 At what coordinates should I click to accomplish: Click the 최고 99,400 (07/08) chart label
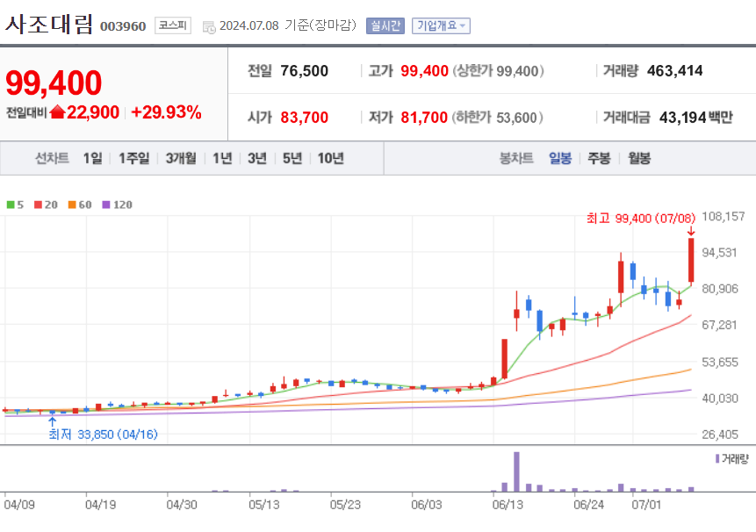coord(641,219)
